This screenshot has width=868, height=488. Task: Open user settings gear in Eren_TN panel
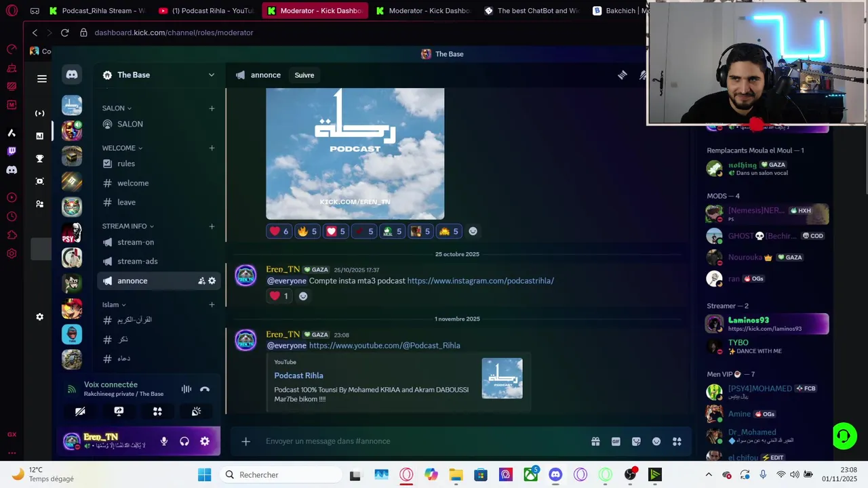point(205,441)
